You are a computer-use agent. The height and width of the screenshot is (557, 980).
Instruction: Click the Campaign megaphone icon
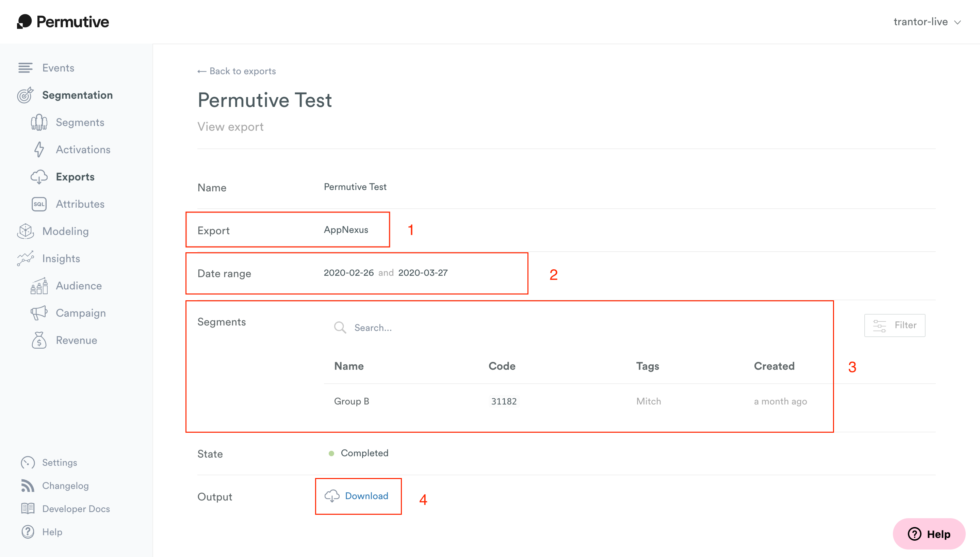tap(39, 313)
